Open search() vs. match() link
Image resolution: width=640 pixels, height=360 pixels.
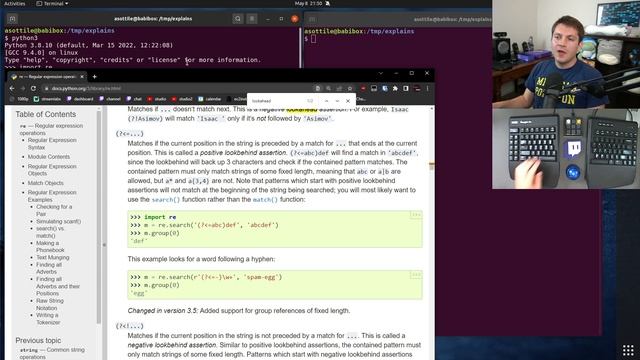(50, 232)
